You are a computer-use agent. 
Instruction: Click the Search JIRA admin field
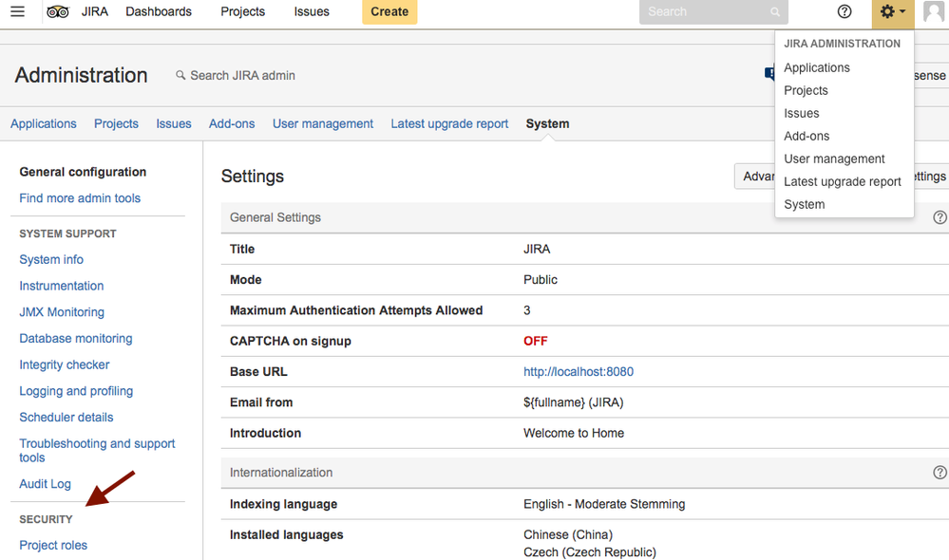click(242, 76)
